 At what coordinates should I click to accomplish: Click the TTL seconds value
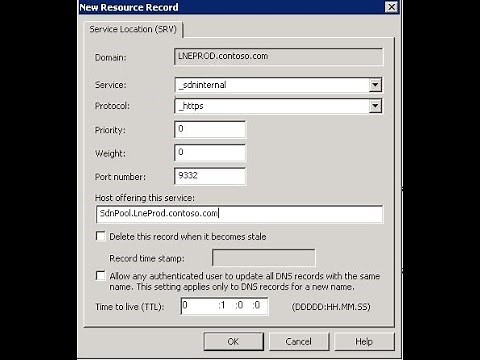click(x=257, y=305)
